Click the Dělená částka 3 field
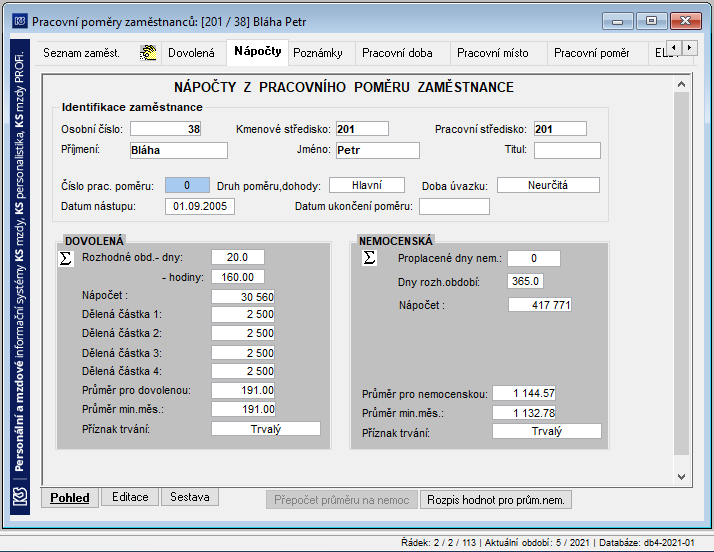Image resolution: width=714 pixels, height=552 pixels. (x=243, y=353)
